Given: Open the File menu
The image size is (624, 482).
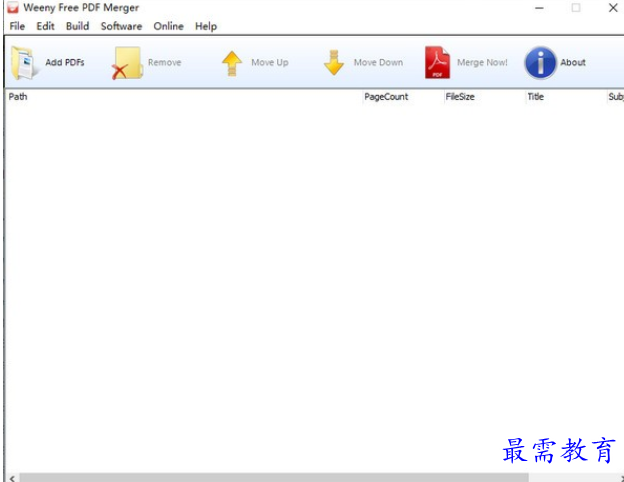Looking at the screenshot, I should point(17,26).
